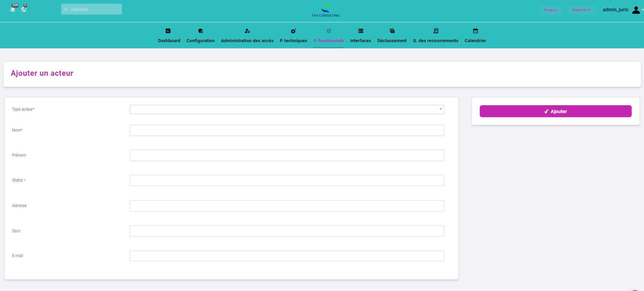Click the Dashboard chart icon
Screen dimensions: 644x291
(168, 31)
